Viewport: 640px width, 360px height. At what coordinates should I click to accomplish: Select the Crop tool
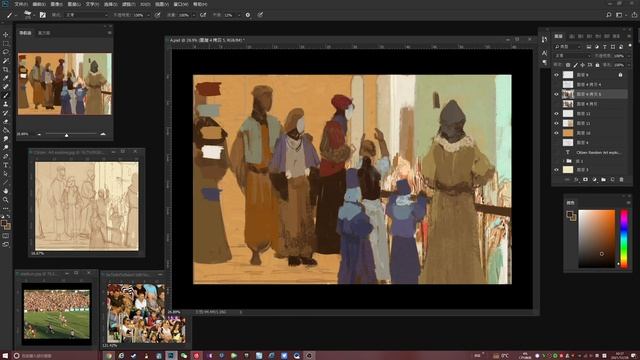pos(6,69)
